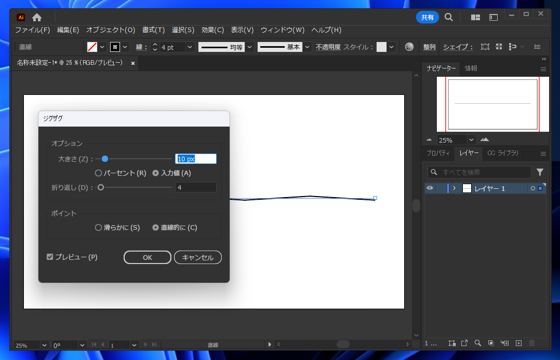Click the Layers search field すべてを検索
Viewport: 560px width, 360px height.
pos(479,172)
